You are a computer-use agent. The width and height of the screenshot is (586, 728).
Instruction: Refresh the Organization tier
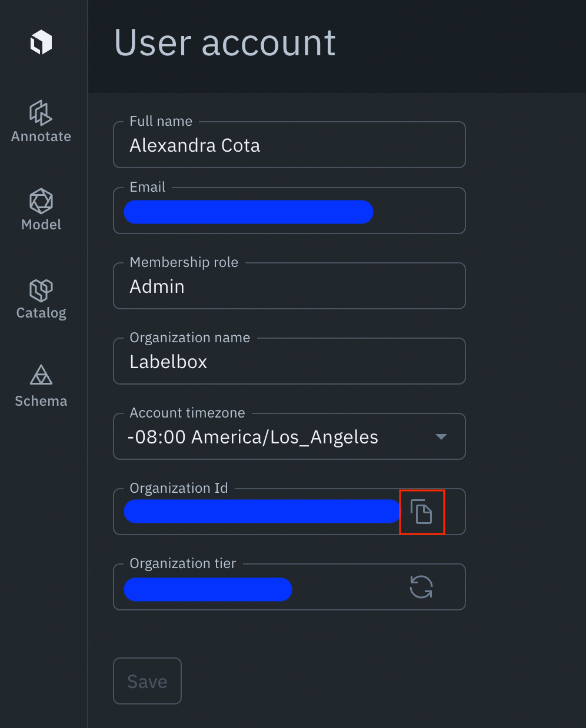pyautogui.click(x=421, y=587)
